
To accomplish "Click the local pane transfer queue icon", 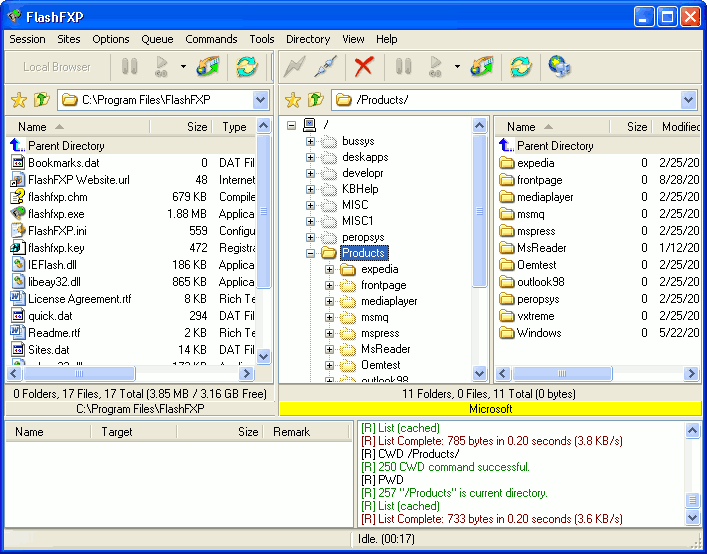I will tap(208, 67).
